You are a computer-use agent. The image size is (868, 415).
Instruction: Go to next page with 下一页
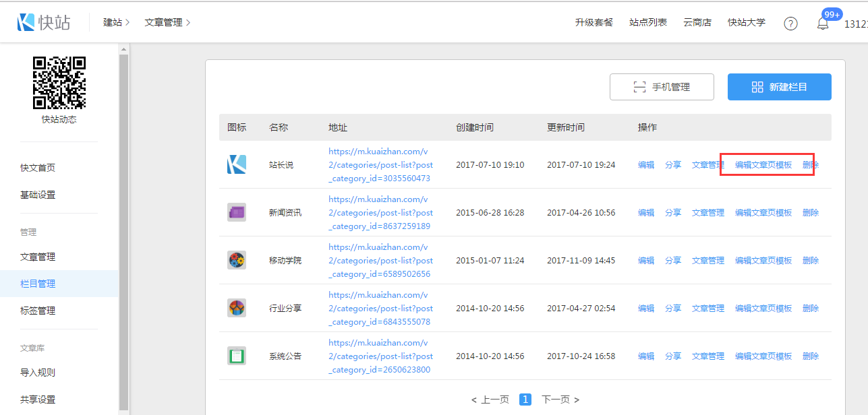click(x=560, y=400)
